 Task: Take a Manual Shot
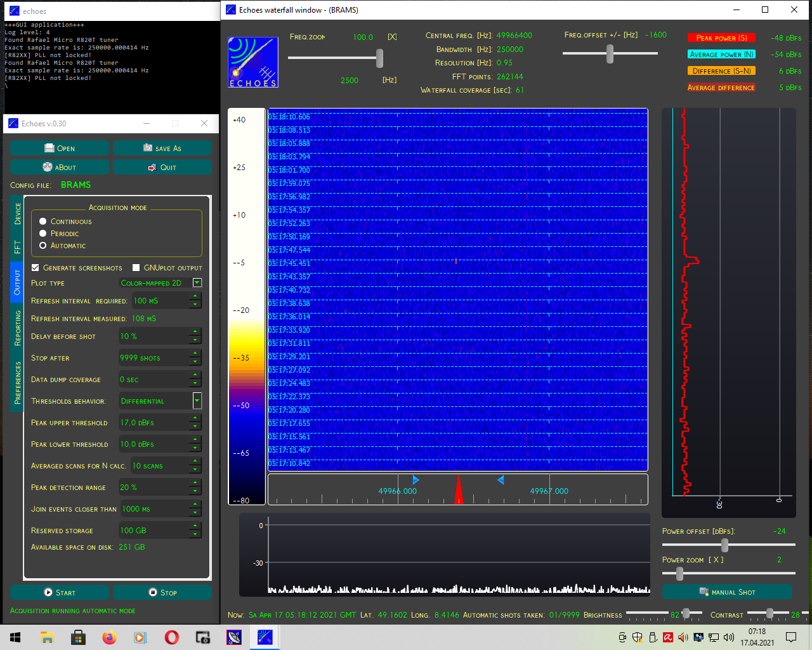[727, 592]
